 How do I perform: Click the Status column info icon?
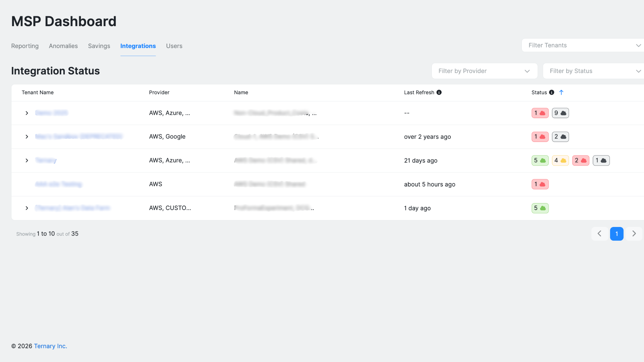(x=551, y=92)
